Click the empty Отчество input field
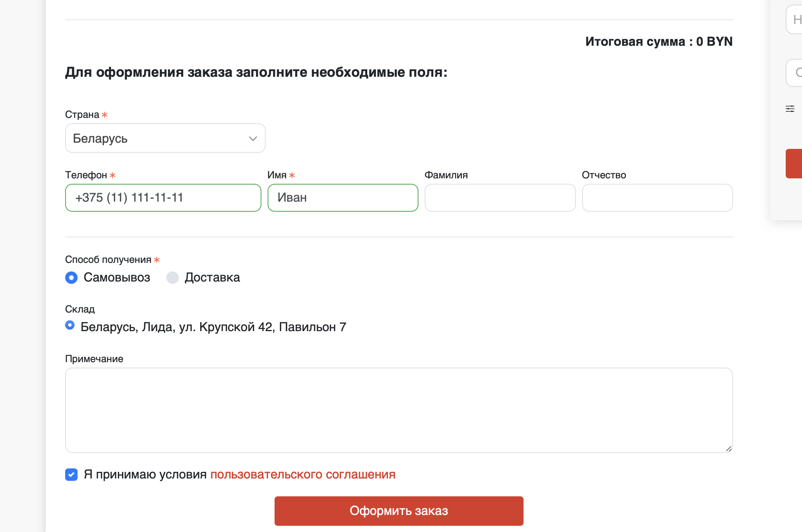Screen dimensions: 802x532 (x=657, y=198)
